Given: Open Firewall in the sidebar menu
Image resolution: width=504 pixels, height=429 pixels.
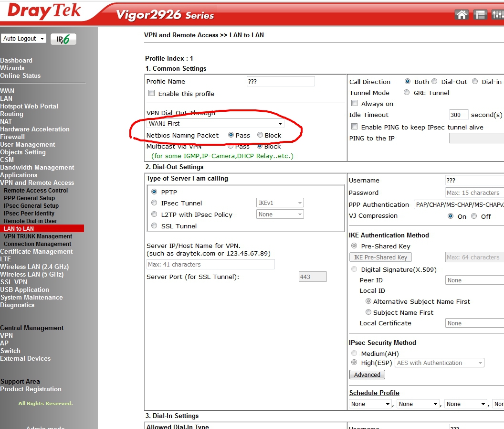Looking at the screenshot, I should (x=12, y=137).
